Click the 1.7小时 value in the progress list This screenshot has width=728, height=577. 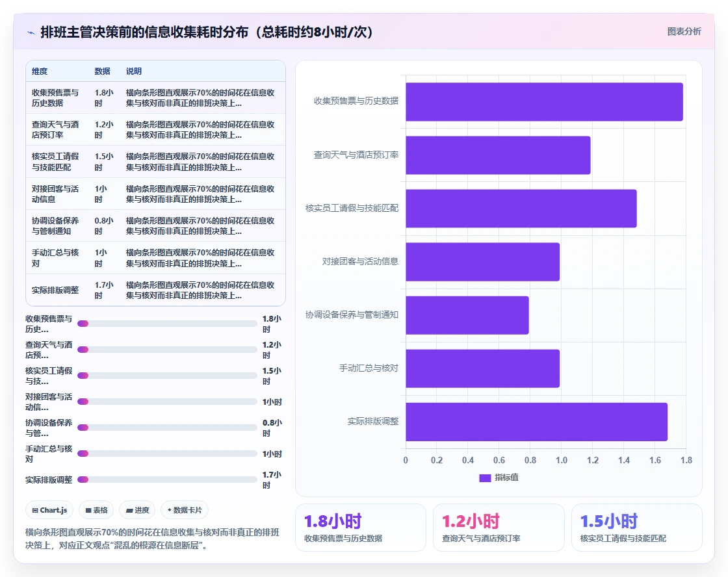coord(272,480)
